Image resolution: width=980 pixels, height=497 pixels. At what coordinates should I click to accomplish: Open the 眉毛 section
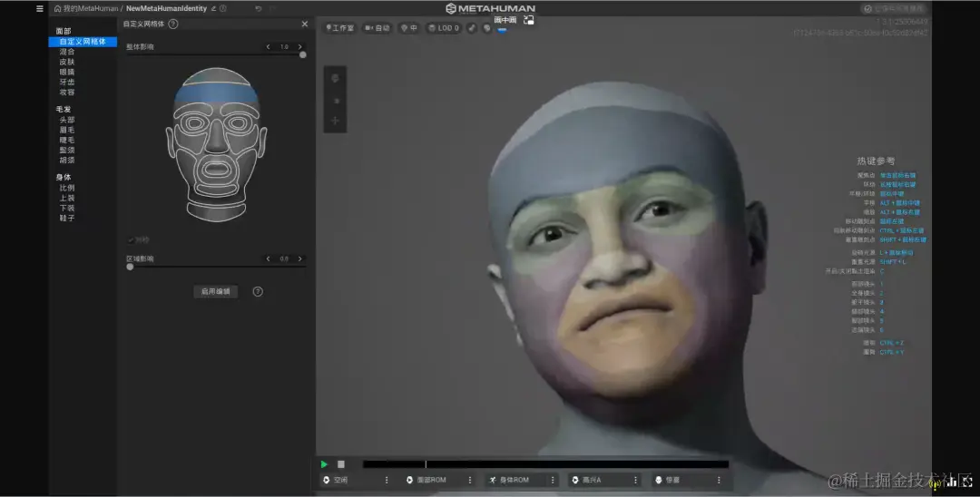point(67,130)
